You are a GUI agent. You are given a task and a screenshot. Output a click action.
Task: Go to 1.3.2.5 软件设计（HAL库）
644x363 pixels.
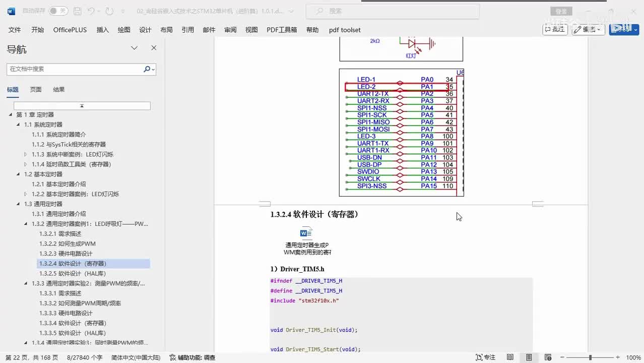(x=73, y=273)
